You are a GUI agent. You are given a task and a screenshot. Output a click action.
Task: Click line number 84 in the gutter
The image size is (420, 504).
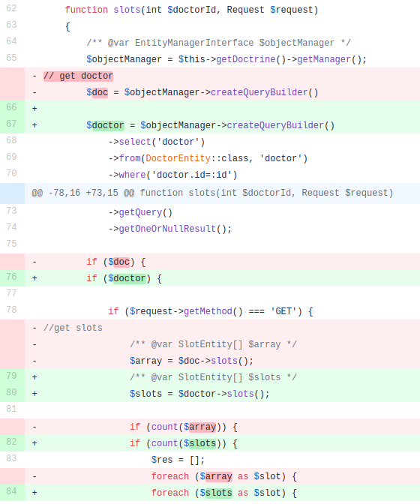coord(11,491)
